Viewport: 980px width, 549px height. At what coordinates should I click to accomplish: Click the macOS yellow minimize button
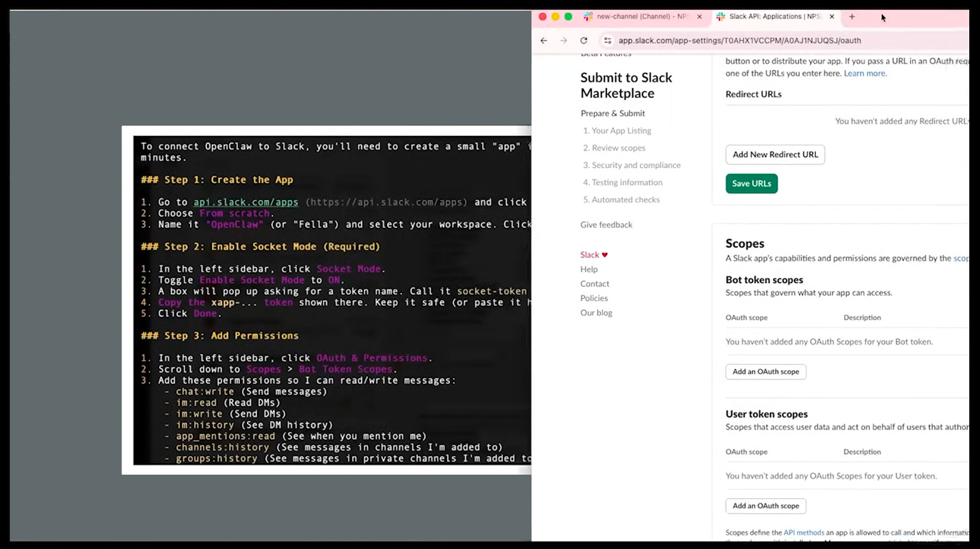pyautogui.click(x=555, y=16)
